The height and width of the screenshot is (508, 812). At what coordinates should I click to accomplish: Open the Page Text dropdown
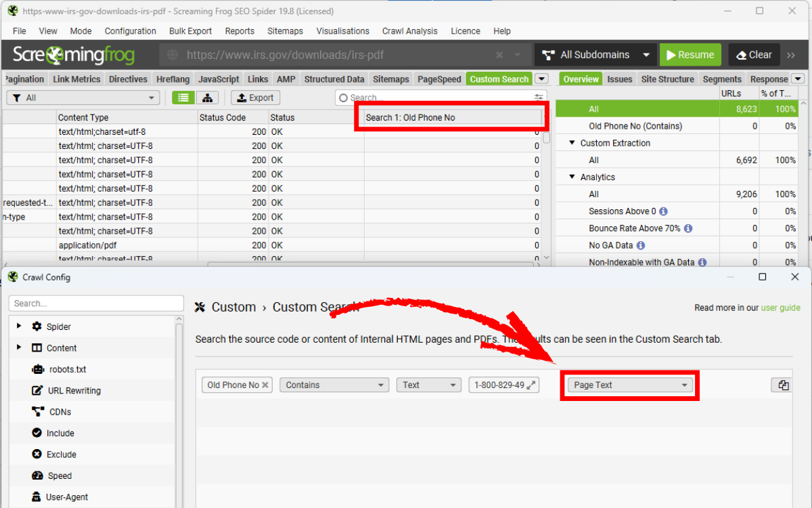[x=628, y=384]
